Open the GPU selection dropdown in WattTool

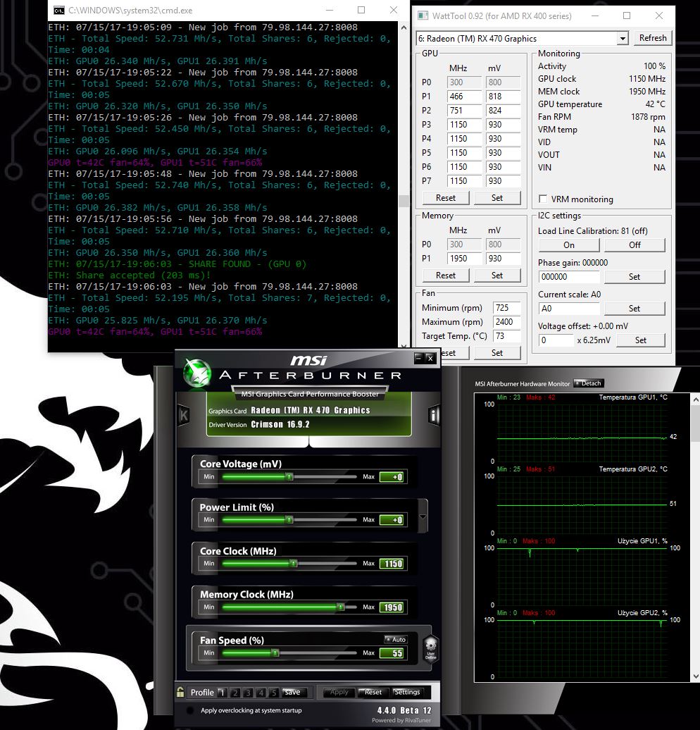pyautogui.click(x=623, y=39)
